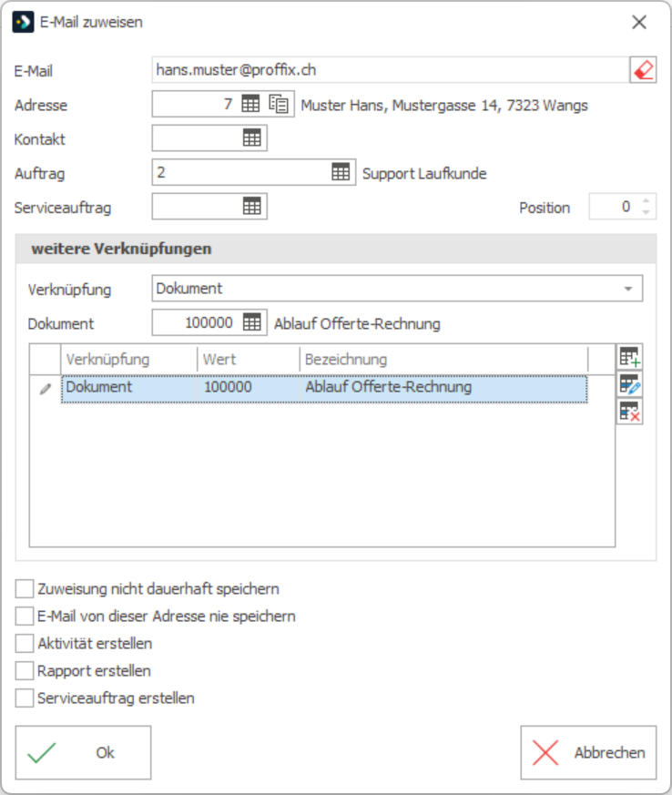Sort by the Verknüpfung column header
The image size is (672, 795).
click(x=128, y=360)
